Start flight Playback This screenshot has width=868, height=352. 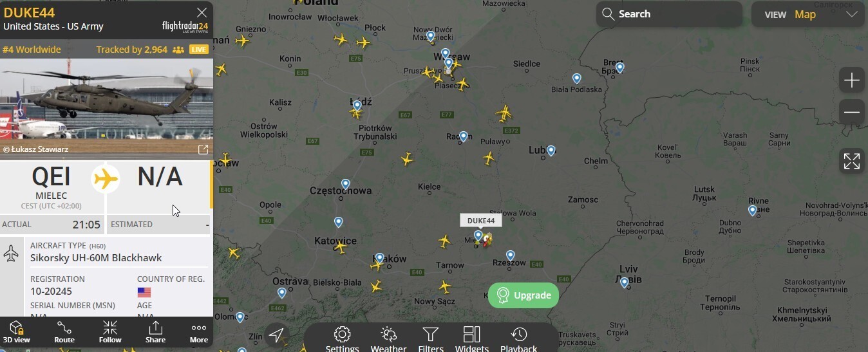coord(518,339)
